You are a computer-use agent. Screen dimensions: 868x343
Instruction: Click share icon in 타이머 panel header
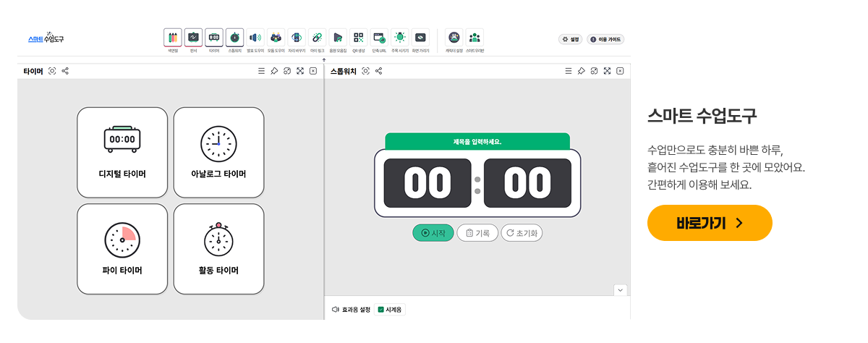(x=65, y=71)
